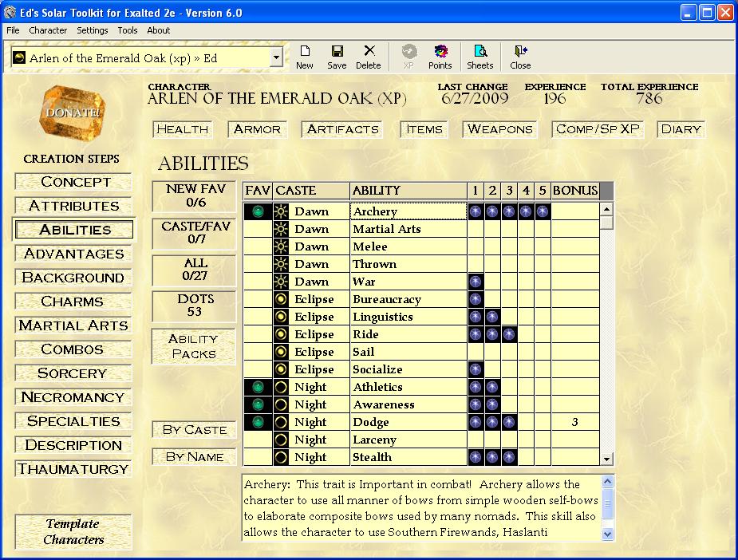This screenshot has width=738, height=560.
Task: Open the File menu
Action: (13, 30)
